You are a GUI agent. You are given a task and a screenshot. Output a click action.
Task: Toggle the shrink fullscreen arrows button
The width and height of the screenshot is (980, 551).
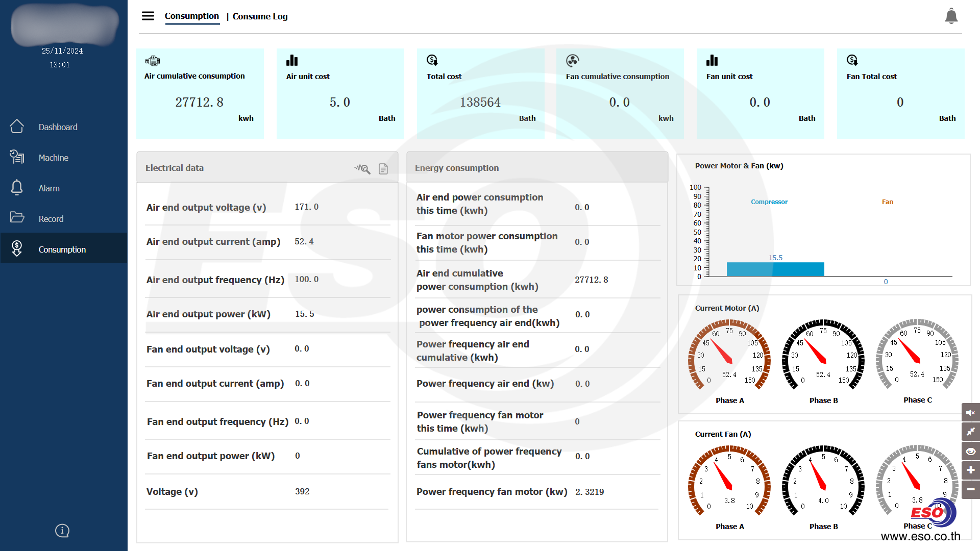coord(970,432)
